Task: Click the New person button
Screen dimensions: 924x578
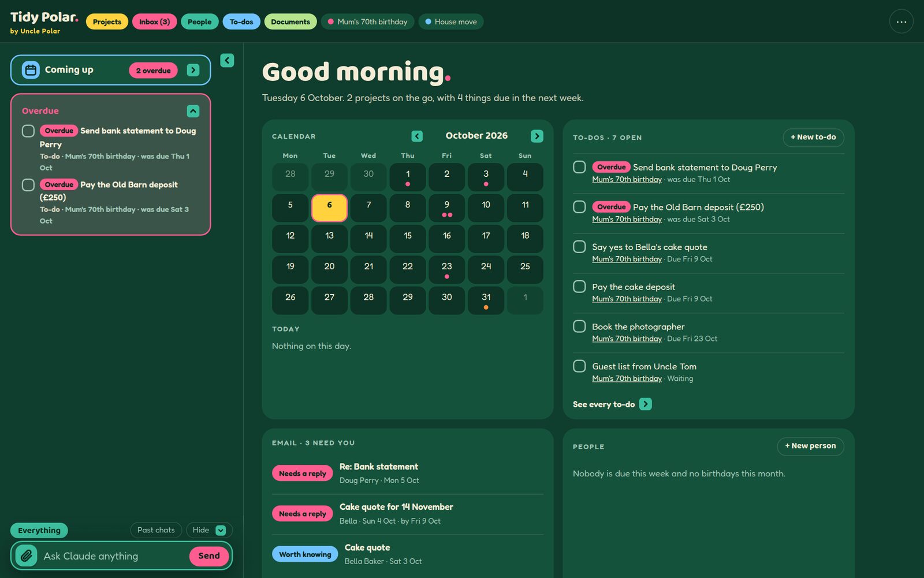Action: pos(810,446)
